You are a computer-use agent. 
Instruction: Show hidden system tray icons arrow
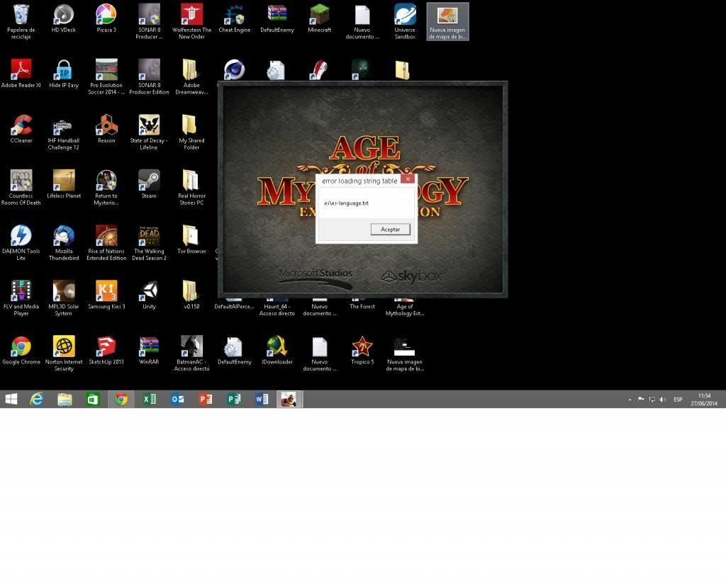pyautogui.click(x=630, y=400)
